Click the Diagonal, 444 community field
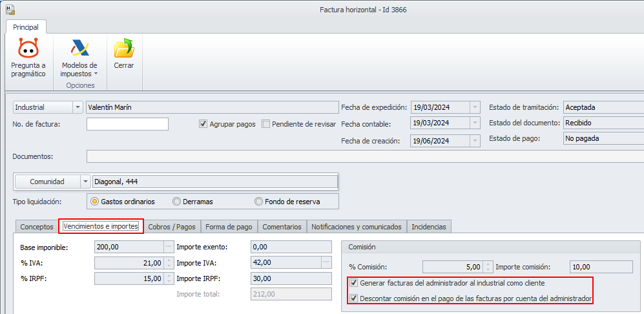 point(215,182)
